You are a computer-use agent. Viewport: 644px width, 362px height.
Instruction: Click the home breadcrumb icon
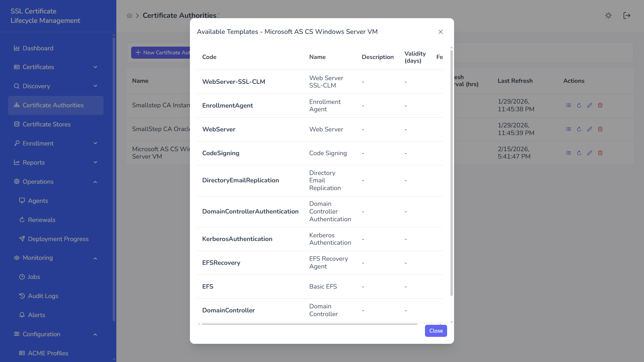129,15
